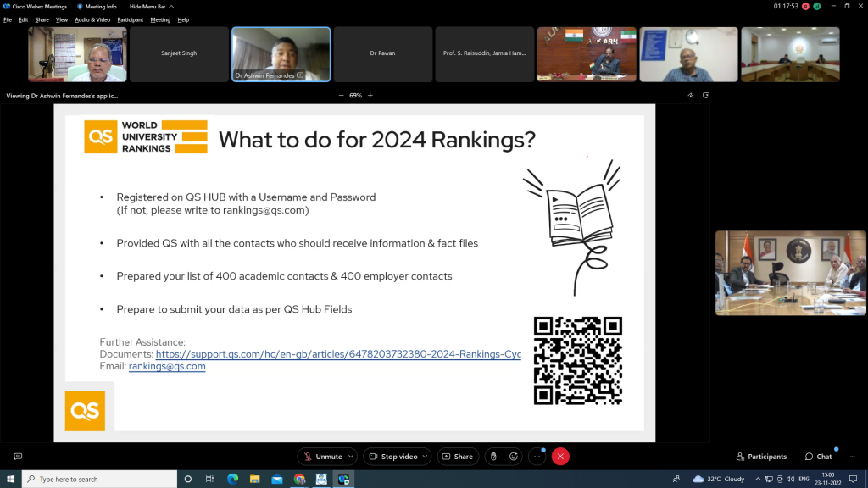Select Dr Pawan participant tile
The image size is (868, 488).
tap(382, 54)
